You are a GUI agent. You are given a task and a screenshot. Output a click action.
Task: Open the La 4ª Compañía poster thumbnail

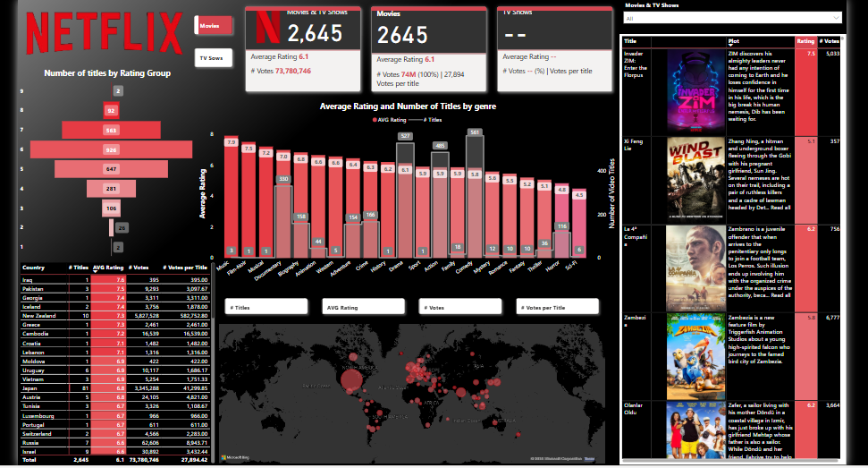[x=695, y=268]
